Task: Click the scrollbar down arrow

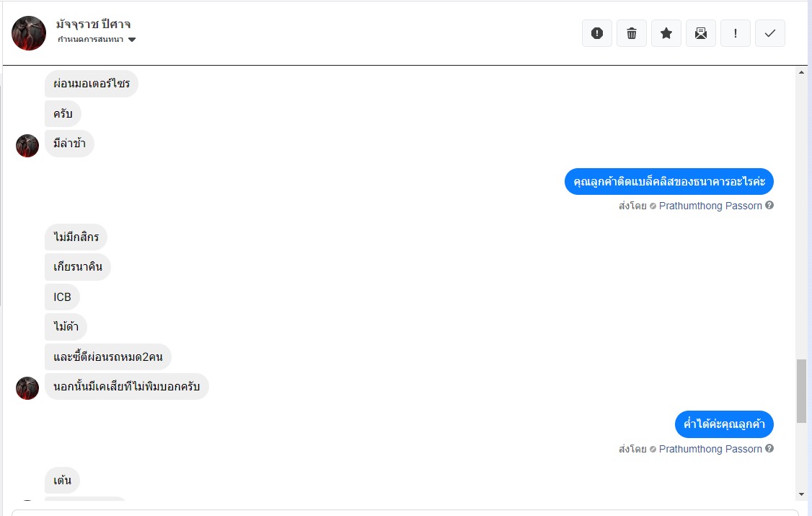Action: tap(802, 494)
